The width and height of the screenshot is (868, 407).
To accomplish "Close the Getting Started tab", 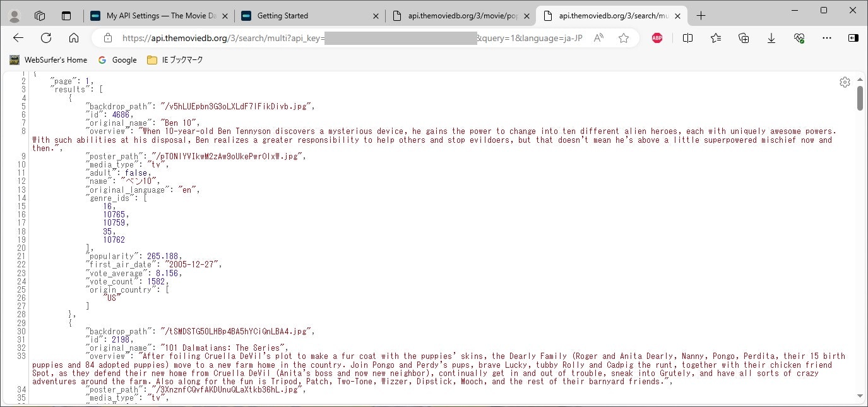I will click(x=376, y=16).
